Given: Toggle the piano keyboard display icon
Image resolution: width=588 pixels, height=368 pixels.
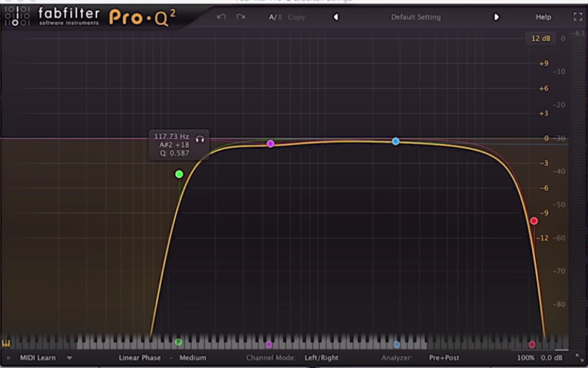Looking at the screenshot, I should (6, 343).
